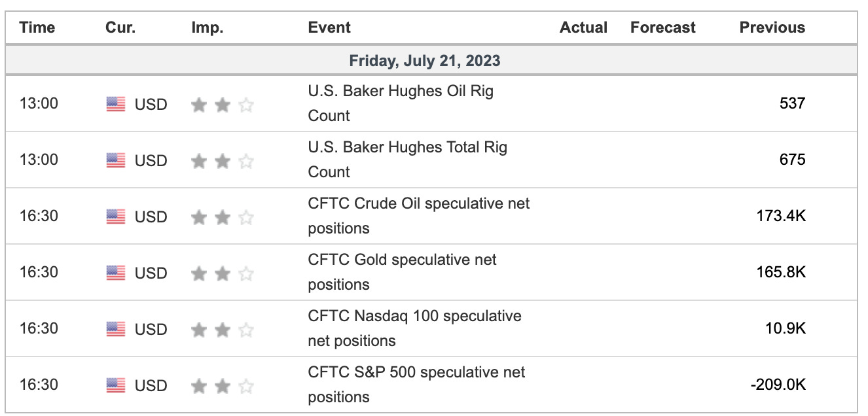Open CFTC Nasdaq 100 speculative net positions

click(x=414, y=328)
